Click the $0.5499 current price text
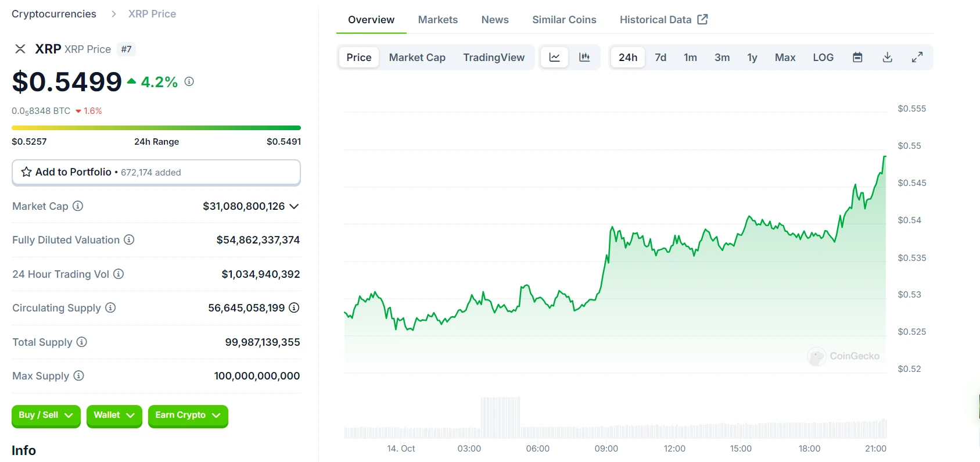The width and height of the screenshot is (980, 462). click(x=67, y=82)
